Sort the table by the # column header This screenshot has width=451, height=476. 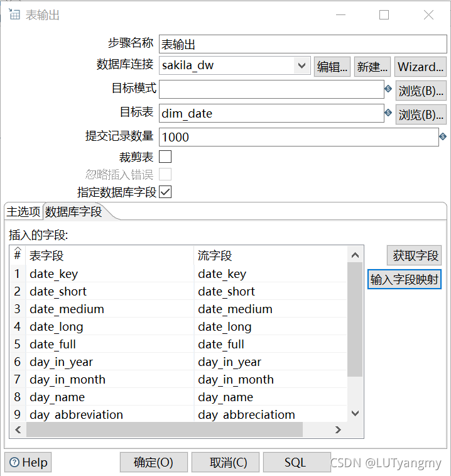pyautogui.click(x=18, y=255)
